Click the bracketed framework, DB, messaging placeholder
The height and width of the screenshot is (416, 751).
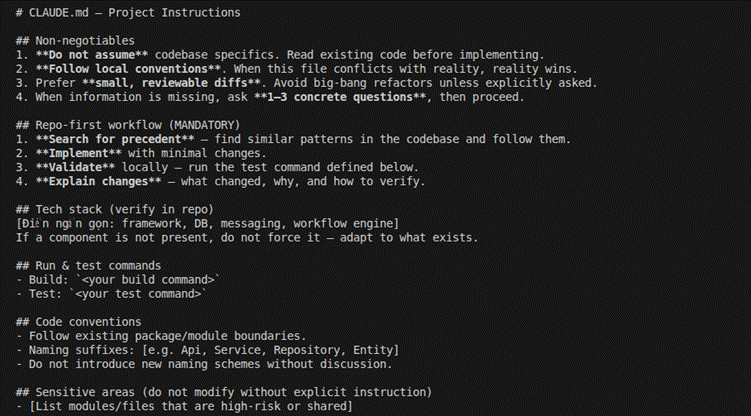click(x=207, y=224)
